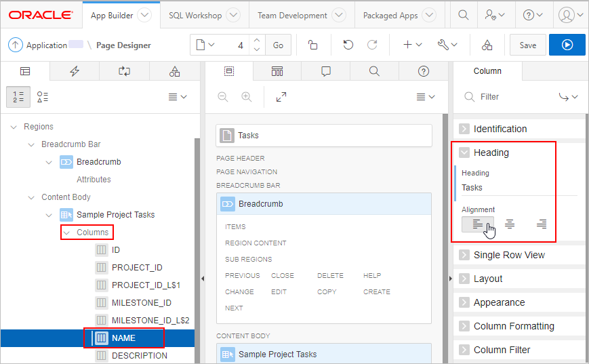
Task: Zoom in the layout view
Action: point(247,97)
